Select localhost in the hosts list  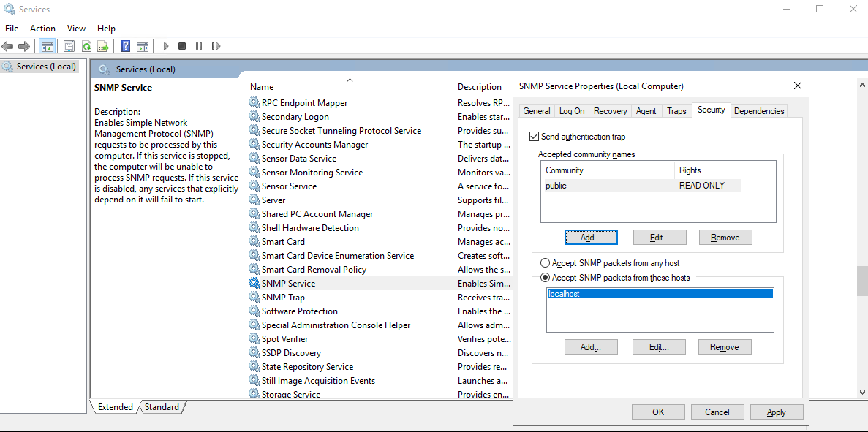pos(660,294)
